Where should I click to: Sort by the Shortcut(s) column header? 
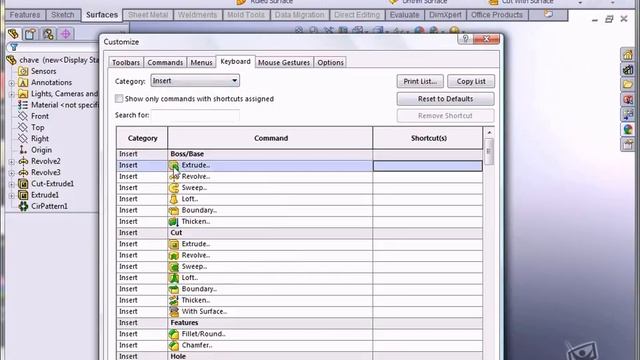428,138
